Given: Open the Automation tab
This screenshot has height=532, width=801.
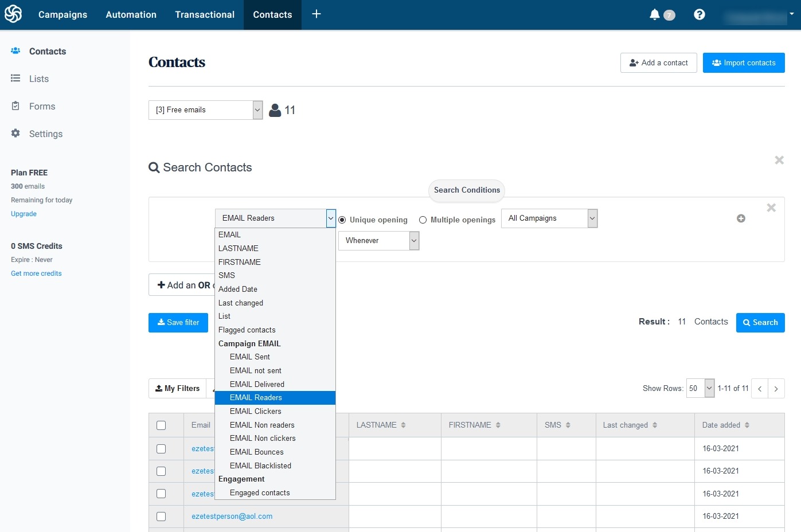Looking at the screenshot, I should [x=131, y=15].
